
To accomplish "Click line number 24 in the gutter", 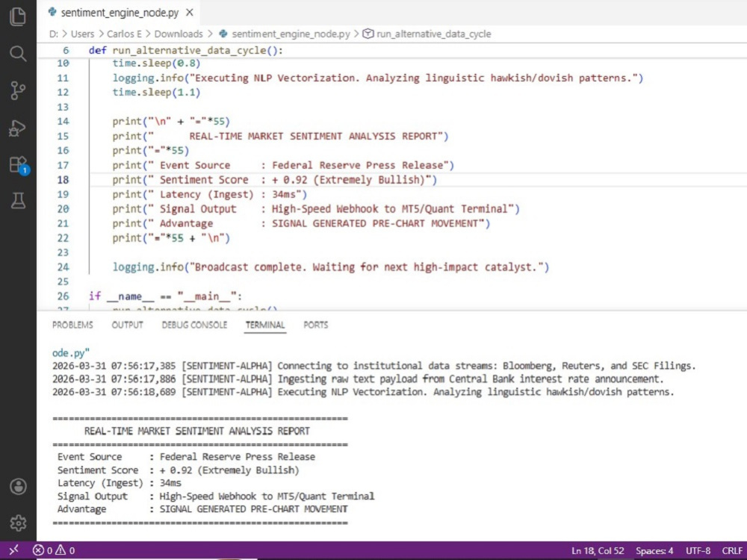I will (x=63, y=267).
